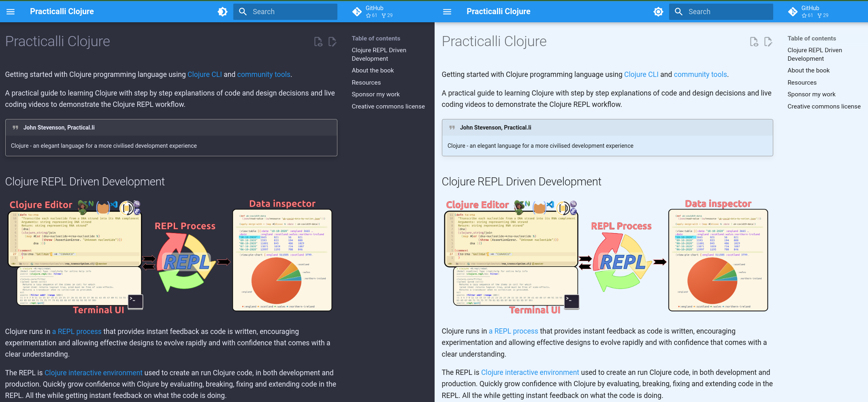Open 'a REPL process' link in dark page
The image size is (868, 402).
point(77,332)
